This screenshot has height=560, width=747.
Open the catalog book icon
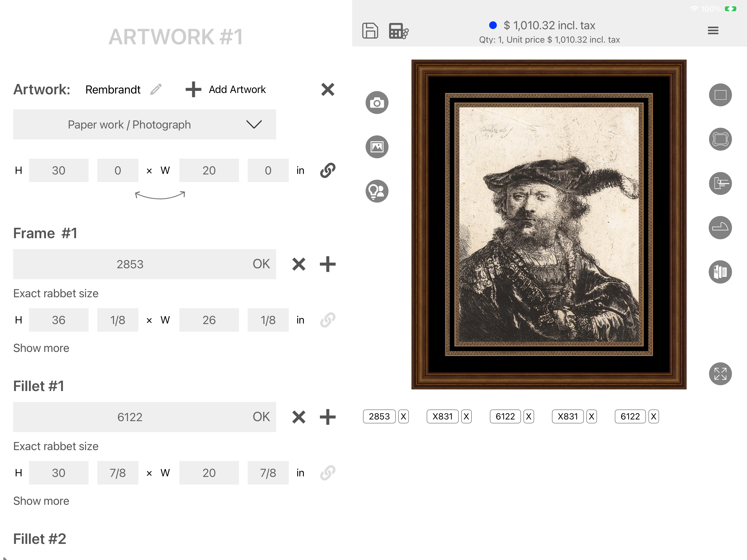click(x=720, y=272)
